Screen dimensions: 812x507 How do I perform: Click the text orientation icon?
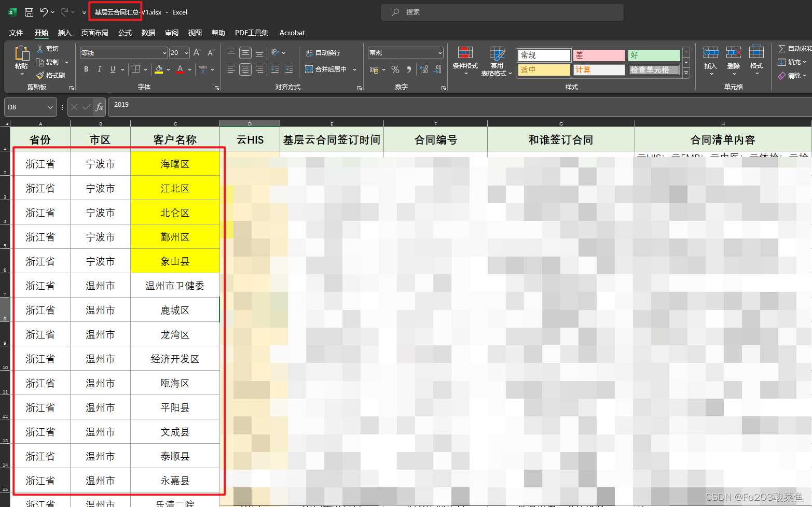[276, 53]
